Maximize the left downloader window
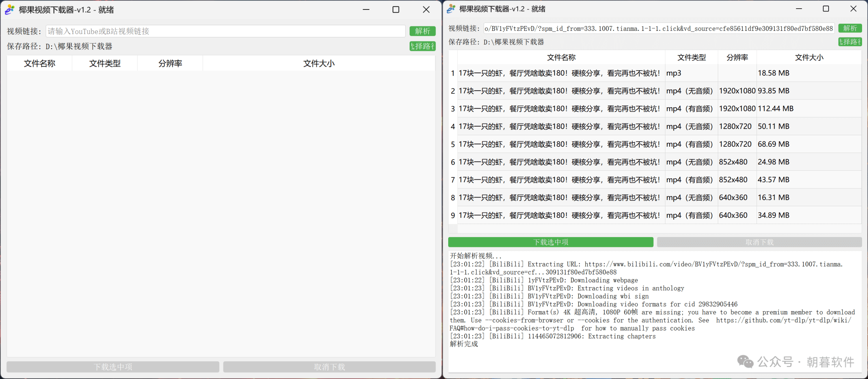 click(396, 10)
